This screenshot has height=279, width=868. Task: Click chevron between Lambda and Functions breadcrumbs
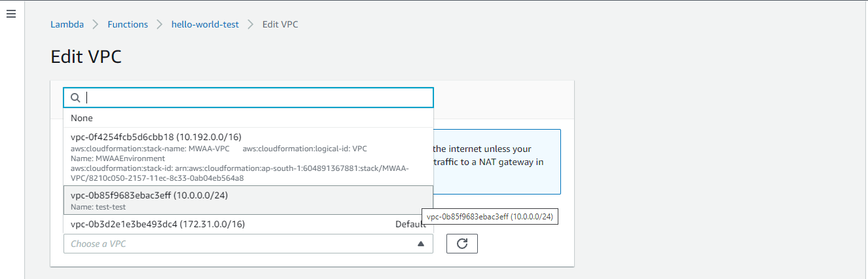pyautogui.click(x=95, y=24)
